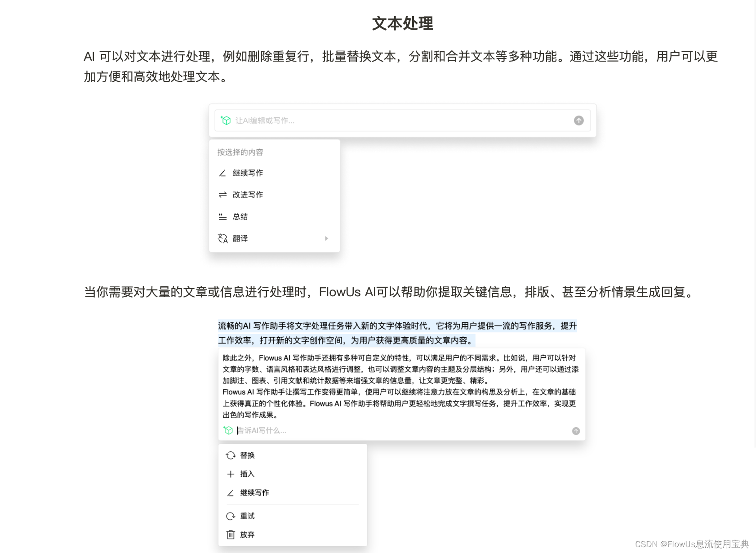Select 替换 in the result menu
This screenshot has height=553, width=756.
(247, 455)
